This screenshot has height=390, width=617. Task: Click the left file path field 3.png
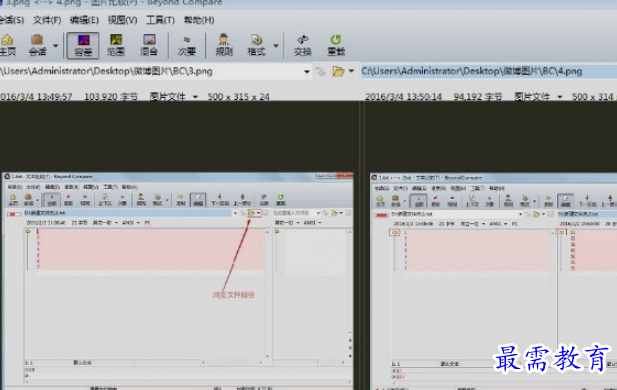pyautogui.click(x=150, y=72)
